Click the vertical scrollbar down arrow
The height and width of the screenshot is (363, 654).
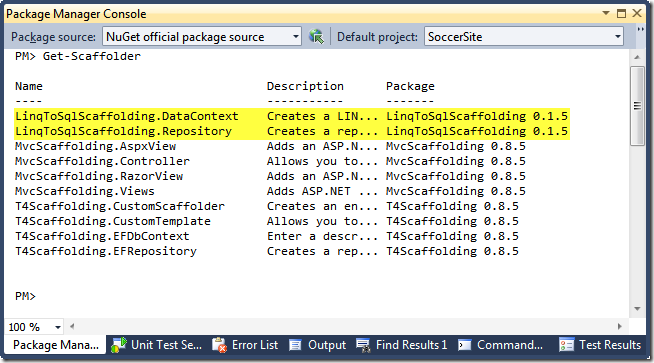tap(637, 309)
